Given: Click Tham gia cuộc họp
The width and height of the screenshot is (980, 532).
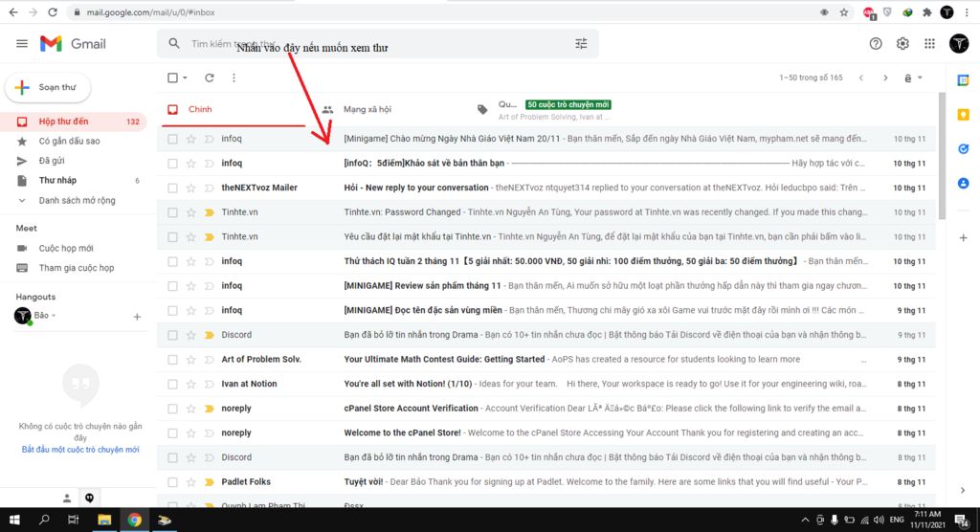Looking at the screenshot, I should point(77,268).
